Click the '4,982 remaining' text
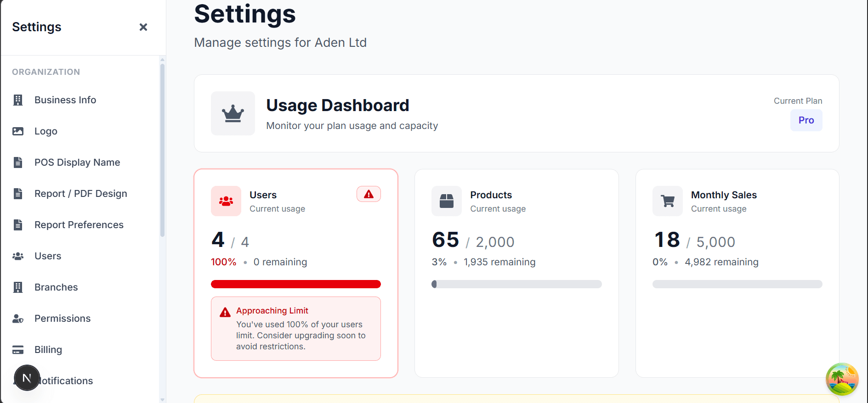 721,262
